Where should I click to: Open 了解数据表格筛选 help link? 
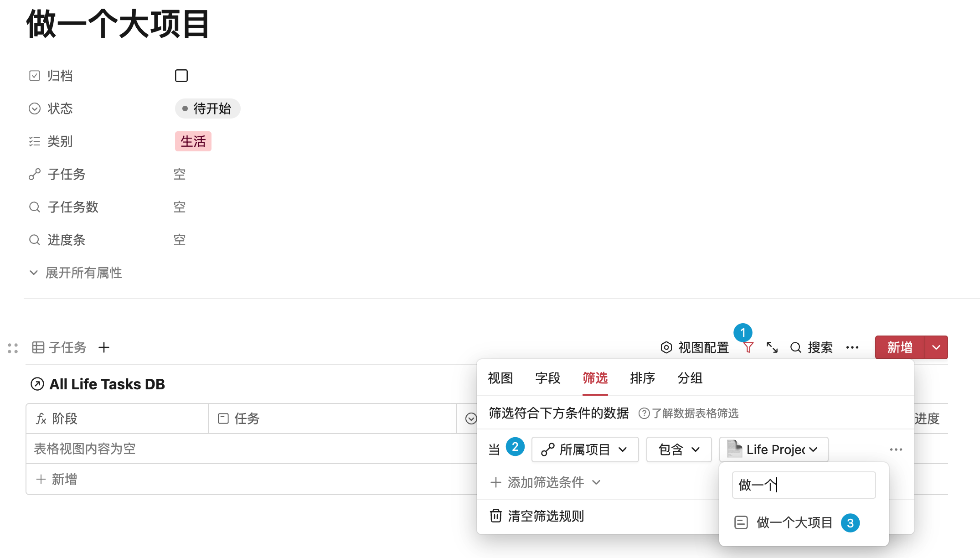pyautogui.click(x=689, y=413)
